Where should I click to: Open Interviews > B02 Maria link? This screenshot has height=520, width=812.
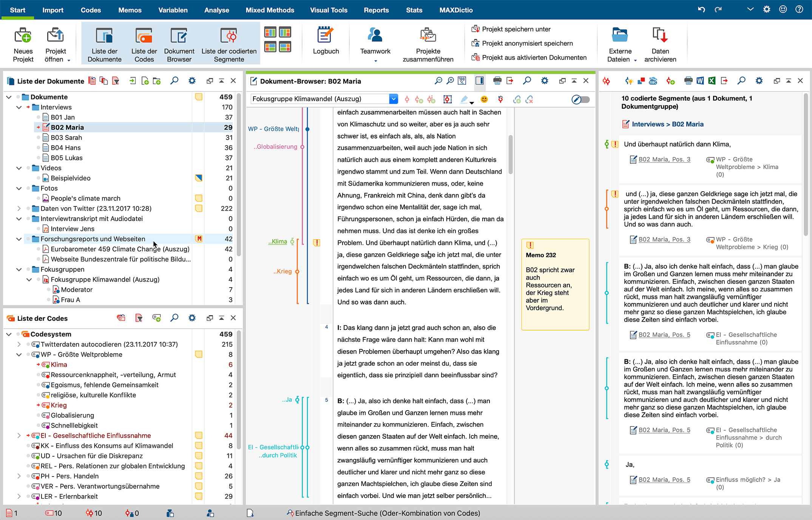pyautogui.click(x=667, y=124)
